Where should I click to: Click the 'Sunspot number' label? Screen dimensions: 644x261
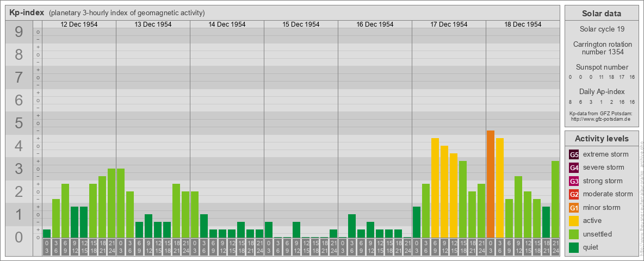(x=602, y=67)
